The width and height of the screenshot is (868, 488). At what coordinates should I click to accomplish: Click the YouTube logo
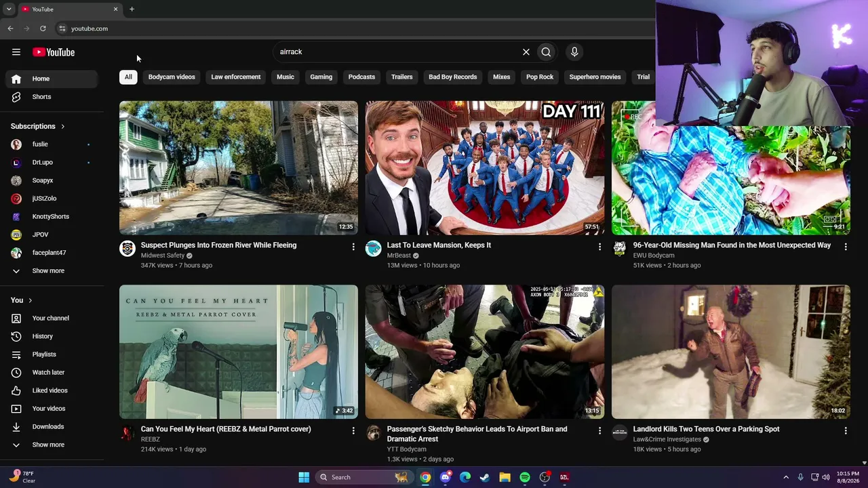[x=54, y=52]
